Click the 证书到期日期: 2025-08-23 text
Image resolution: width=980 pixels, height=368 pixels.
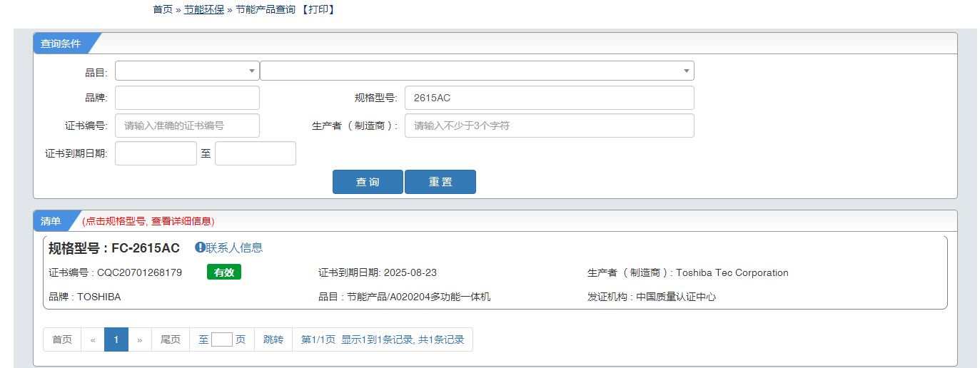click(x=378, y=272)
